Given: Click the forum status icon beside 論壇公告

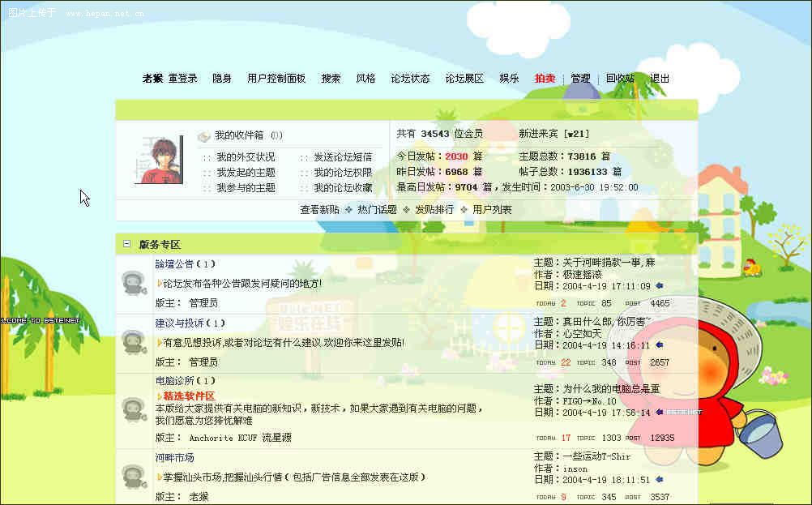Looking at the screenshot, I should (135, 283).
